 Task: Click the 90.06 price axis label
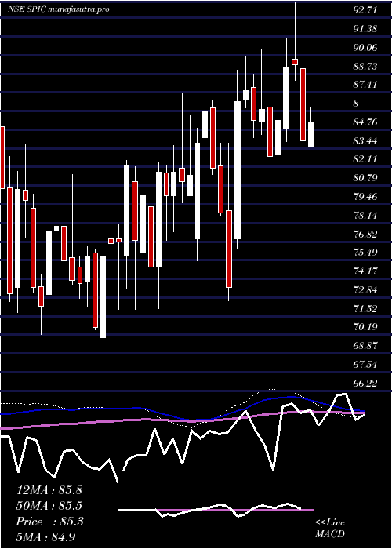(x=365, y=47)
